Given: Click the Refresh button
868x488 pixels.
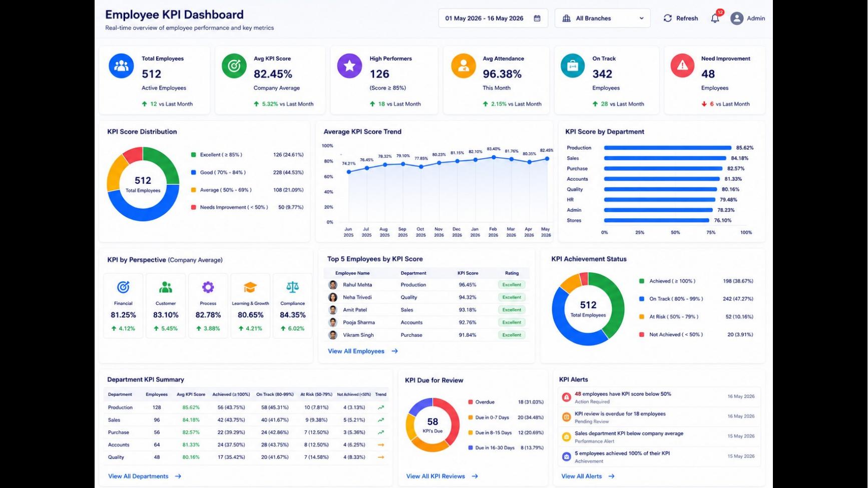Looking at the screenshot, I should [681, 19].
